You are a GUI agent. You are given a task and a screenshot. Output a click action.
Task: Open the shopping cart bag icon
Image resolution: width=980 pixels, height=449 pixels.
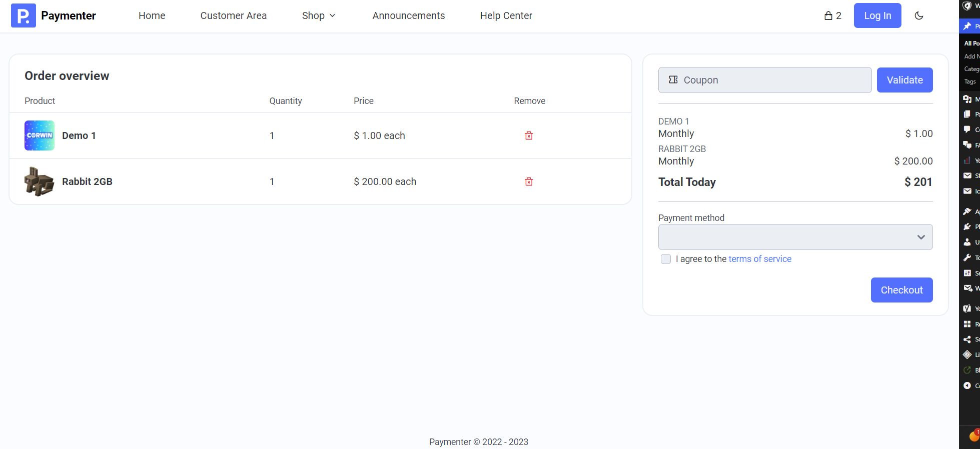click(x=828, y=15)
